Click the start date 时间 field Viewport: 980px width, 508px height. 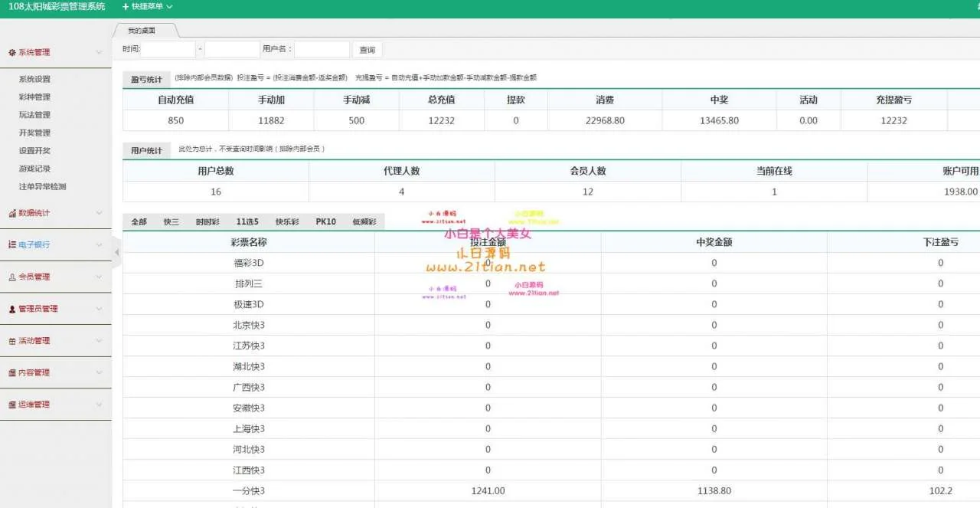[168, 50]
